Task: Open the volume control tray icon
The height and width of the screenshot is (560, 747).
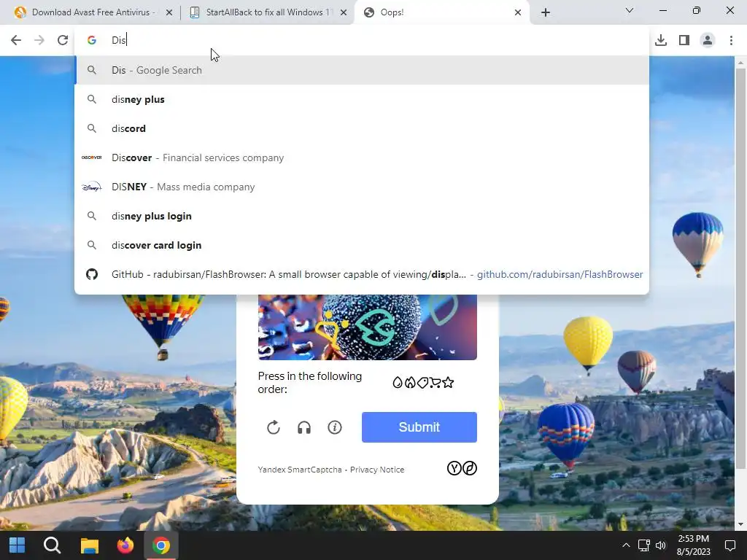Action: click(x=660, y=545)
